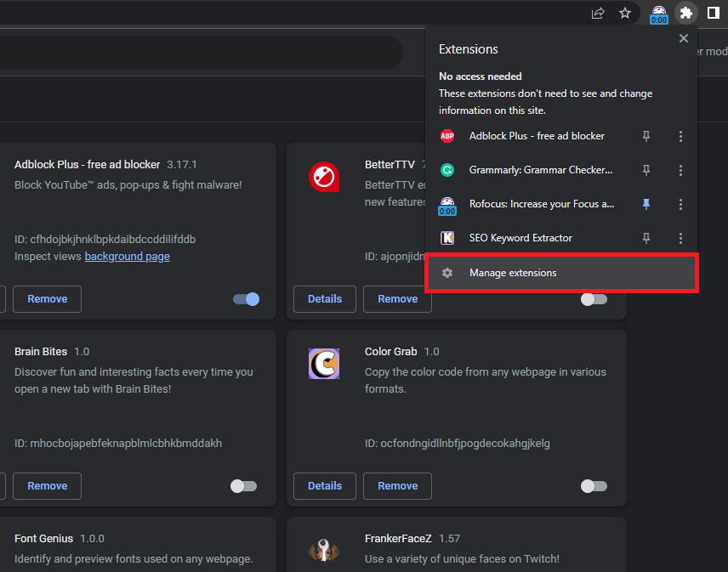Disable the Adblock Plus extension toggle
Image resolution: width=728 pixels, height=572 pixels.
(246, 299)
